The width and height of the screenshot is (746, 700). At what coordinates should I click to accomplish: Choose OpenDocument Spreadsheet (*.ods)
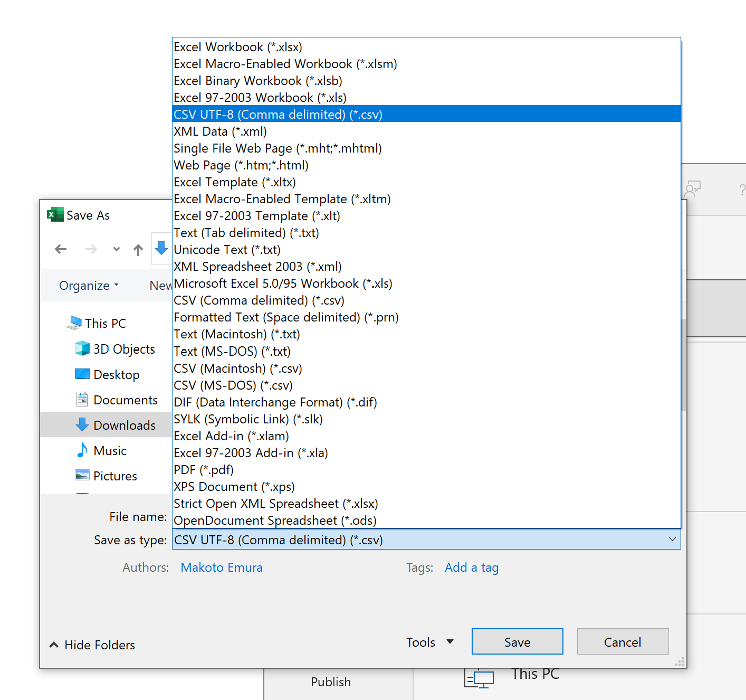(426, 521)
